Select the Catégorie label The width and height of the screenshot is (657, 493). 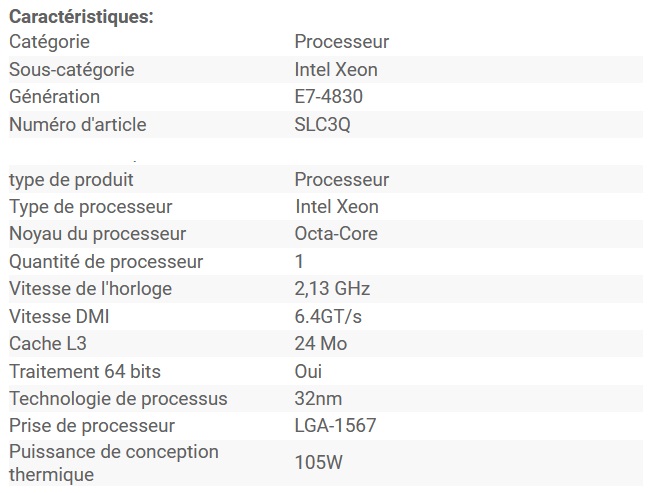tap(49, 42)
